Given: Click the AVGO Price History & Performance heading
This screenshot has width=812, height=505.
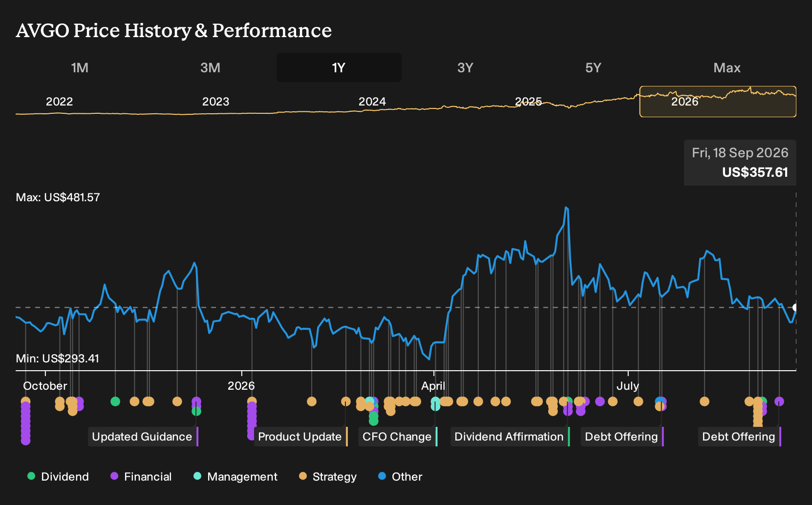Looking at the screenshot, I should pos(174,30).
